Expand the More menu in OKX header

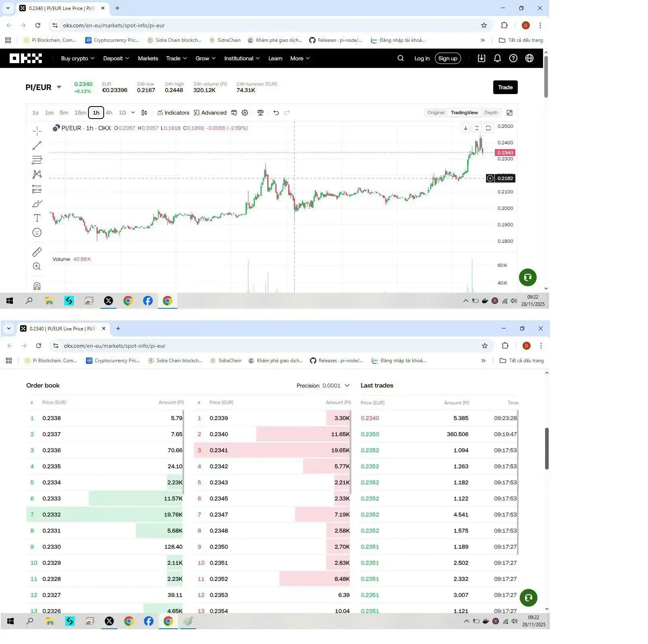tap(300, 59)
